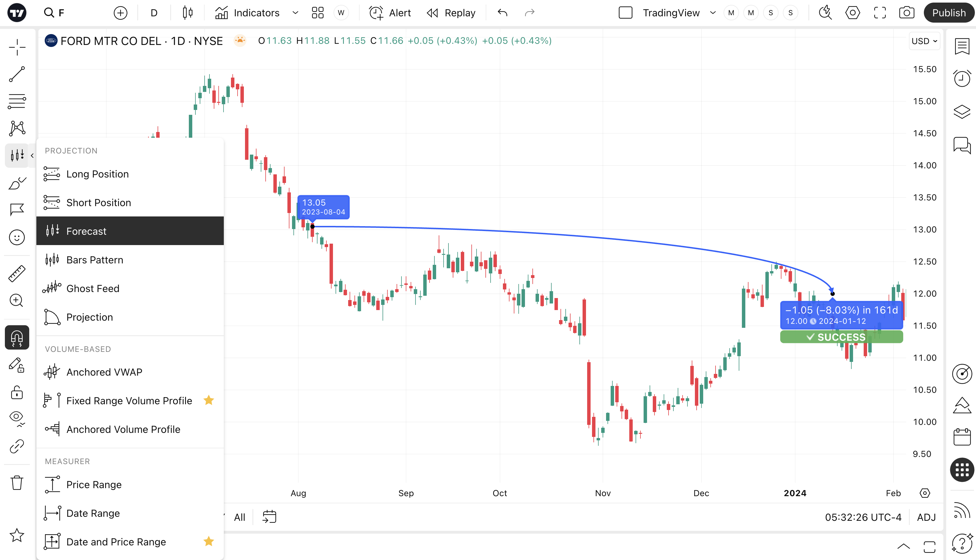This screenshot has height=560, width=976.
Task: Choose Short Position from the menu
Action: [99, 202]
